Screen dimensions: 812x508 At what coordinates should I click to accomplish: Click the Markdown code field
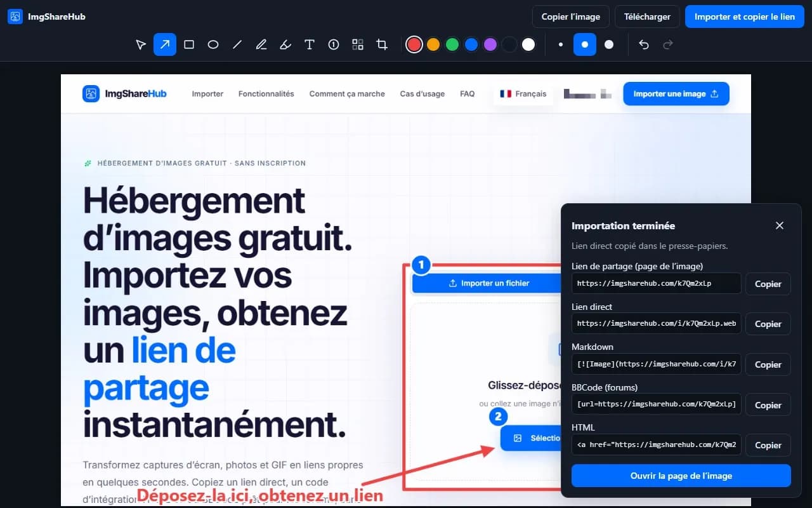pos(657,364)
